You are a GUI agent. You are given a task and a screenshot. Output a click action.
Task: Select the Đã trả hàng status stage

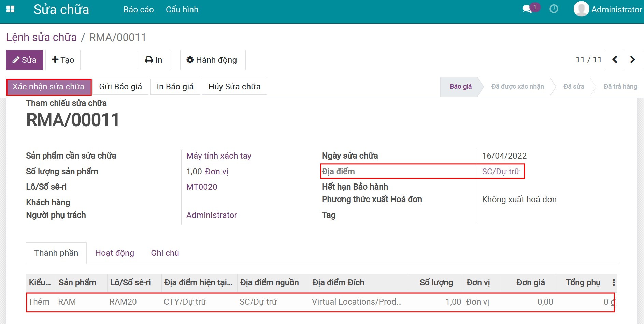pyautogui.click(x=620, y=87)
